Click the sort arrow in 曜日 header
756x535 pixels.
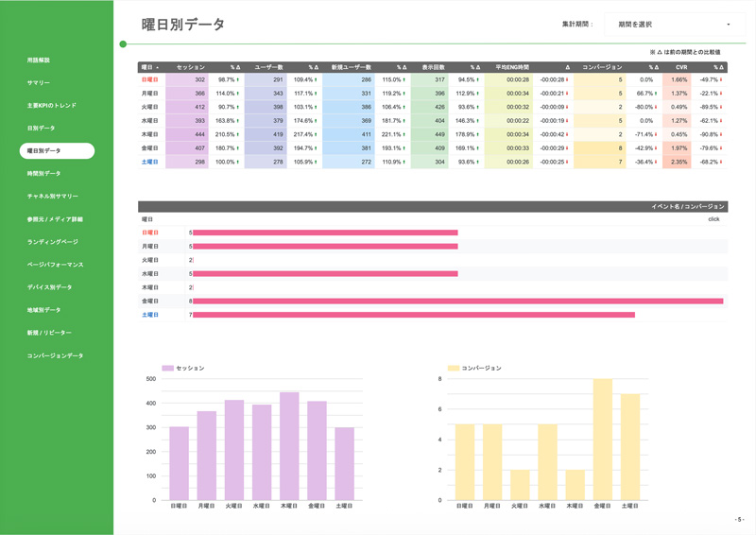coord(157,68)
